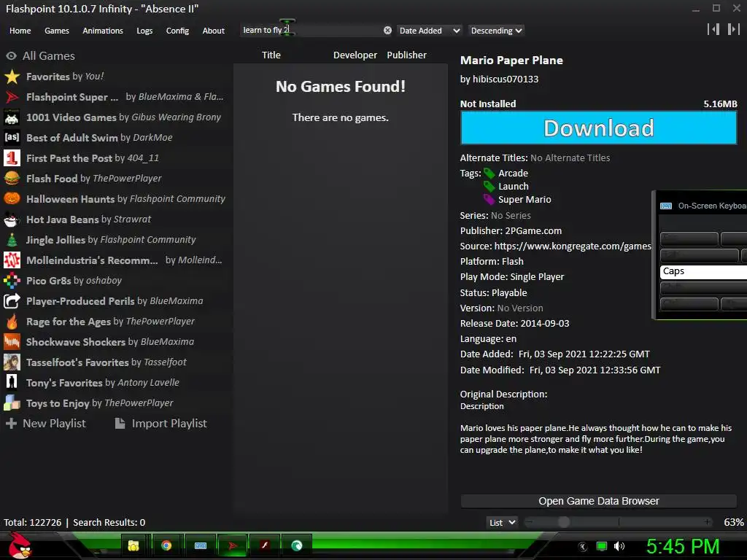Open the Rage for the Ages flame icon
Image resolution: width=747 pixels, height=560 pixels.
coord(12,322)
